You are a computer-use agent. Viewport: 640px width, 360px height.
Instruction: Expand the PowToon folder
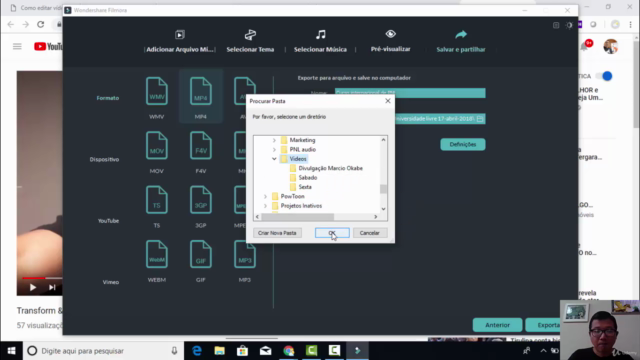click(x=265, y=196)
